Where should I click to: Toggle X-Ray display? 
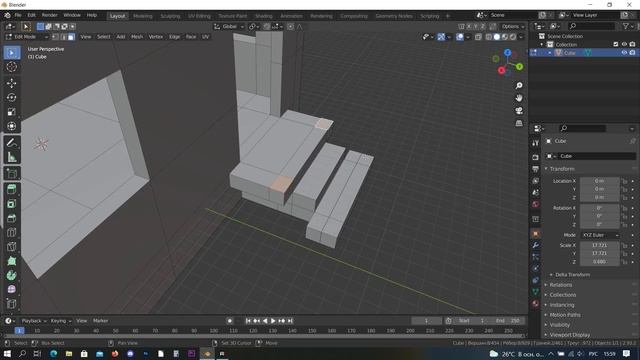(478, 37)
